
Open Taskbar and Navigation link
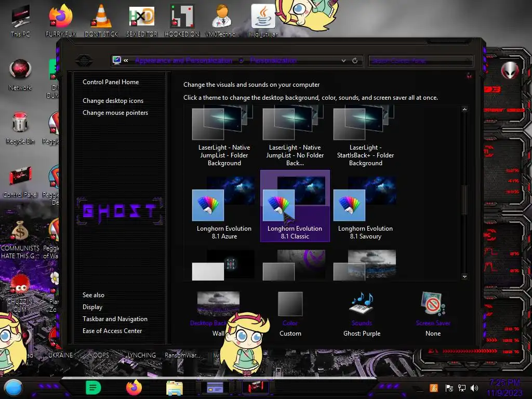tap(115, 319)
